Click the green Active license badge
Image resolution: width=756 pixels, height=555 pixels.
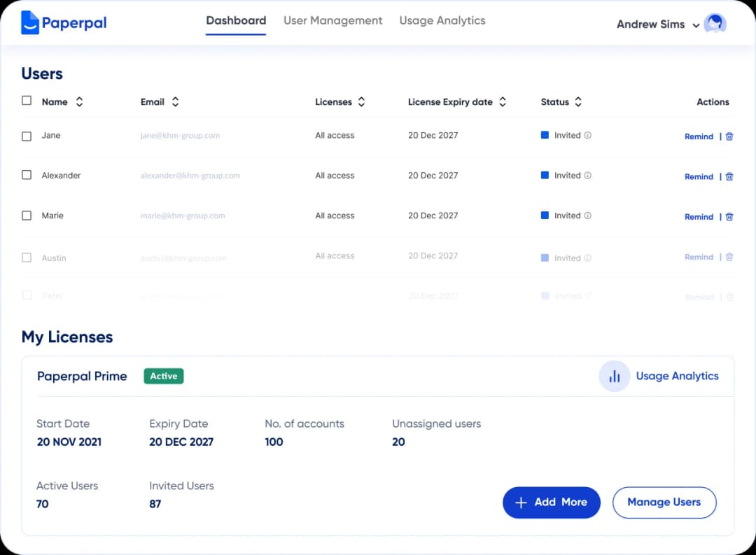163,376
